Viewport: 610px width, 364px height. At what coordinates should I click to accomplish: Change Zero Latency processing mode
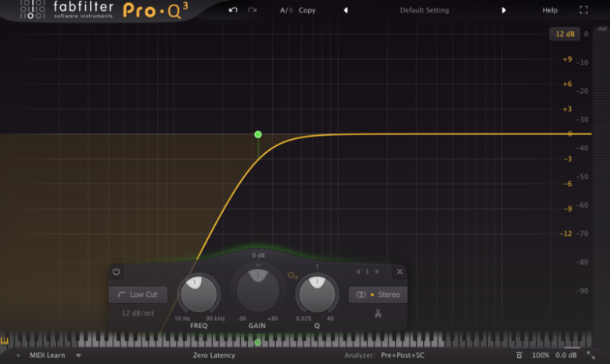(214, 355)
